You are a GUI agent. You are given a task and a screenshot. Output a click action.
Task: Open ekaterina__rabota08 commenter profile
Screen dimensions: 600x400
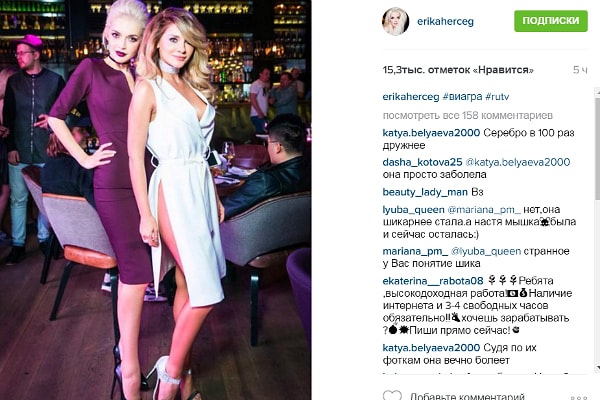click(433, 281)
